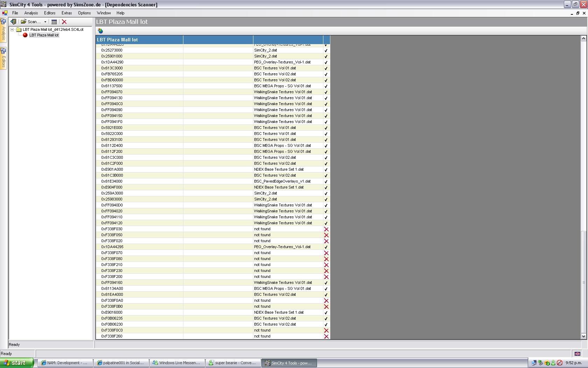Image resolution: width=588 pixels, height=368 pixels.
Task: Click red X status for 0xF338F080
Action: pyautogui.click(x=326, y=259)
